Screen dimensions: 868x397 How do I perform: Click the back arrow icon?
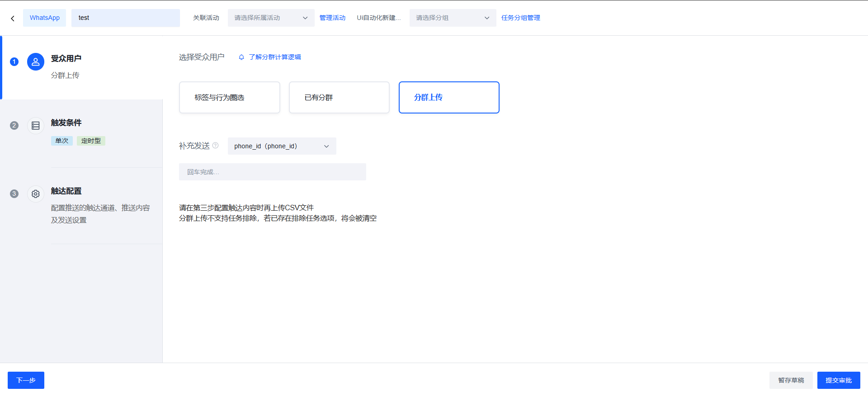pyautogui.click(x=13, y=19)
